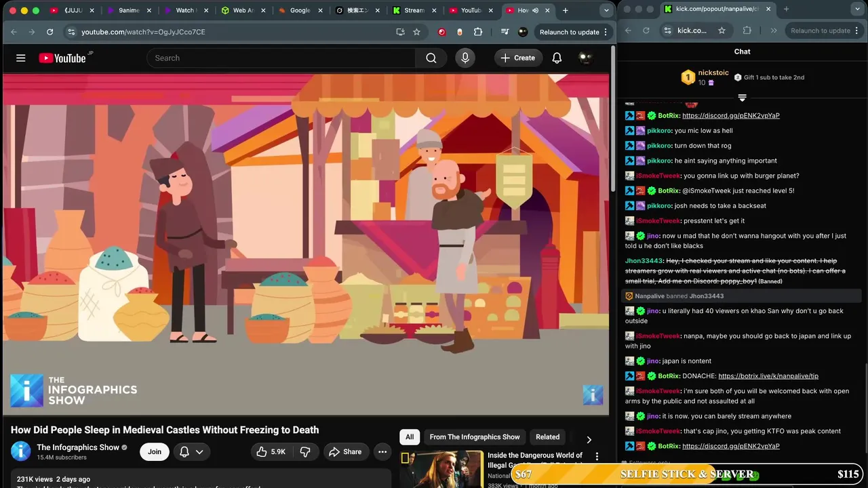
Task: Go back in the YouTube window
Action: click(x=14, y=32)
